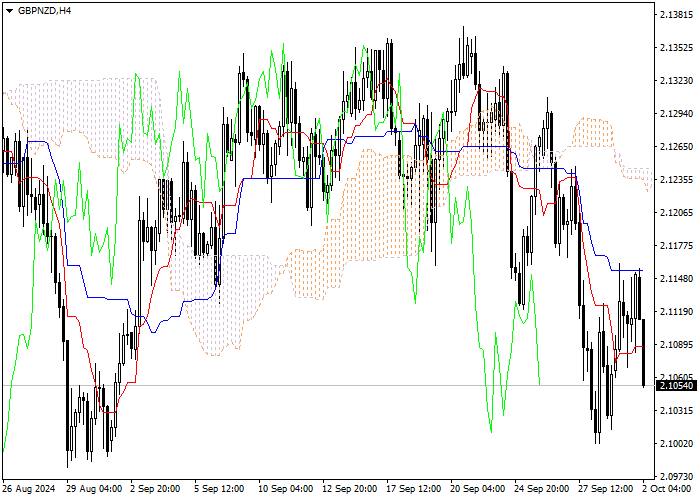Click the 2.11775 price scale value
The width and height of the screenshot is (700, 500).
coord(677,246)
